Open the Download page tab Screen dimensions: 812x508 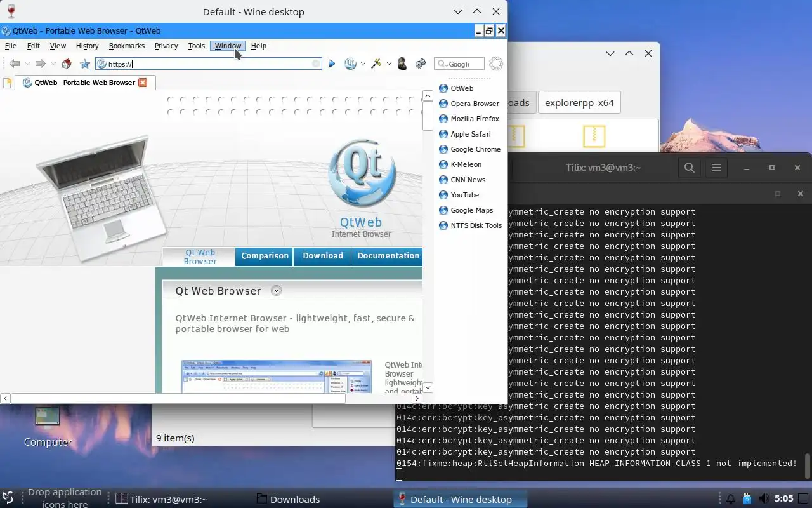click(322, 256)
